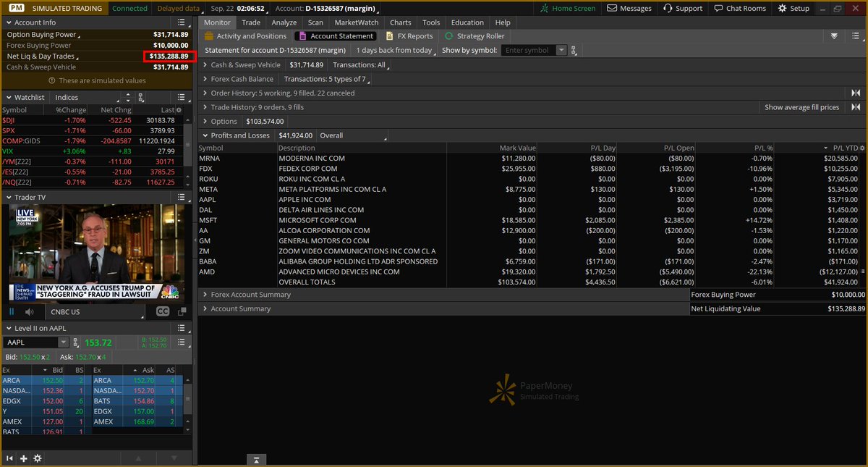
Task: Switch to the Trade tab
Action: (x=251, y=22)
